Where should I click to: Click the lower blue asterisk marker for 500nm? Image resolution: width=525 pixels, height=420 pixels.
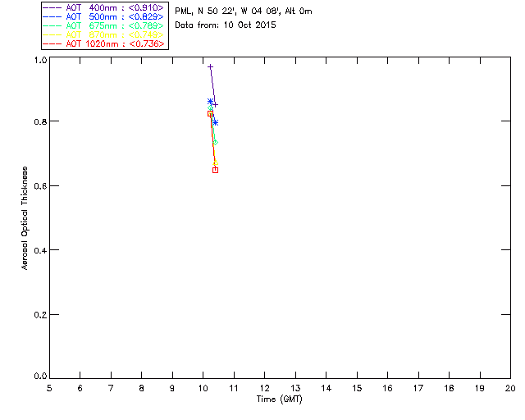[215, 122]
